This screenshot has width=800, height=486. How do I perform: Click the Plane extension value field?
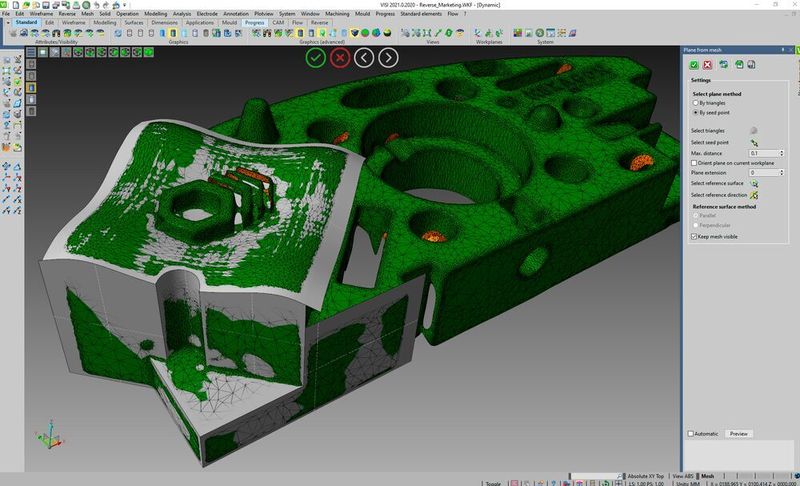(x=763, y=173)
